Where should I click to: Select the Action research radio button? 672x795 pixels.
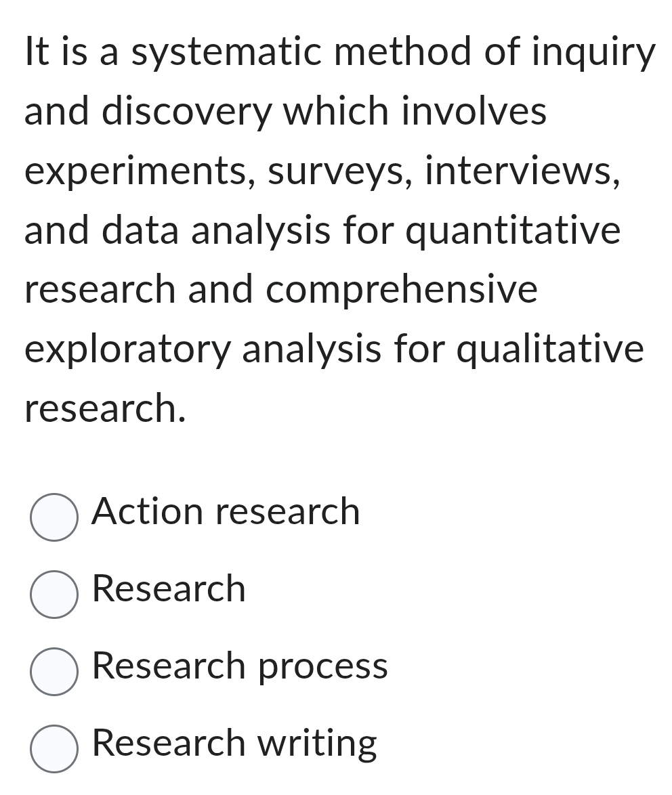54,518
